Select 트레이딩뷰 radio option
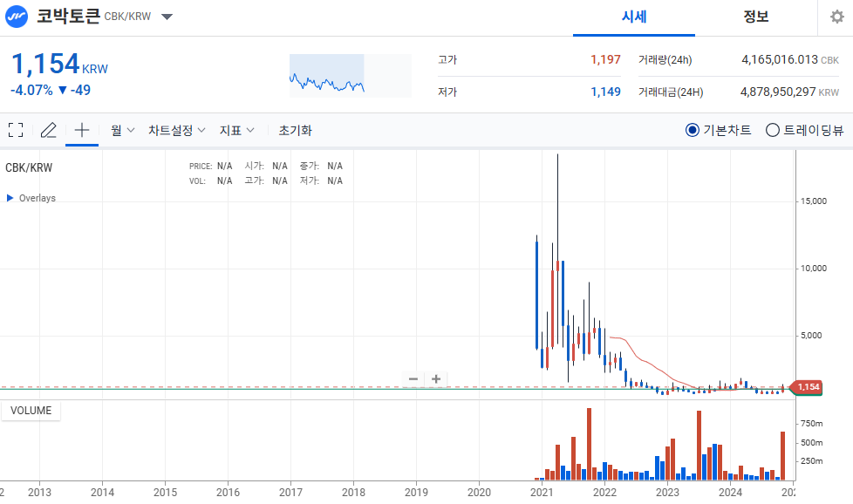 pyautogui.click(x=804, y=130)
